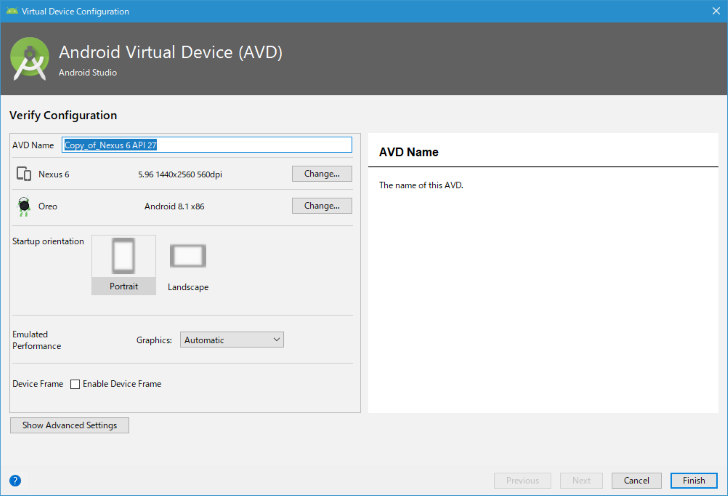Click the AVD Name input field

[x=207, y=145]
